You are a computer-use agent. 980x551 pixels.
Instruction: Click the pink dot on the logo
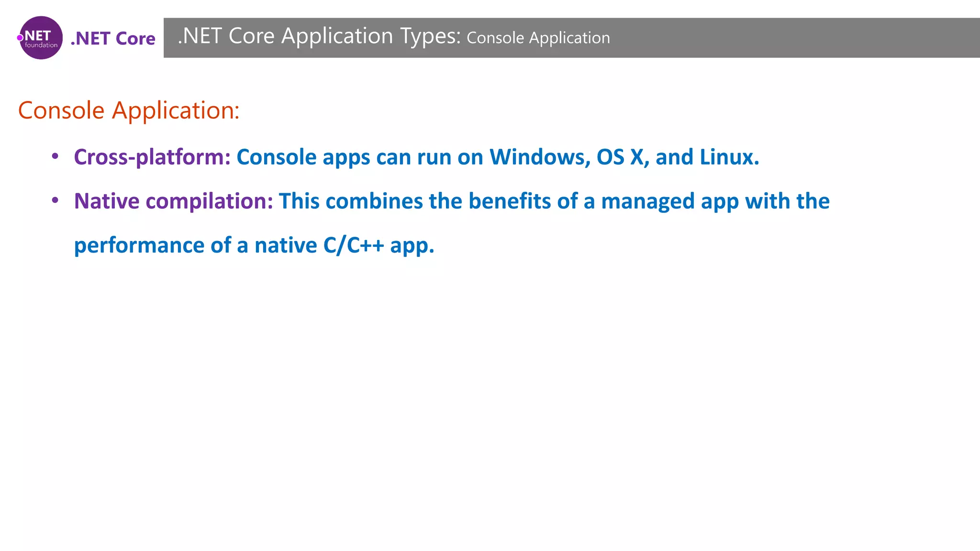point(20,38)
